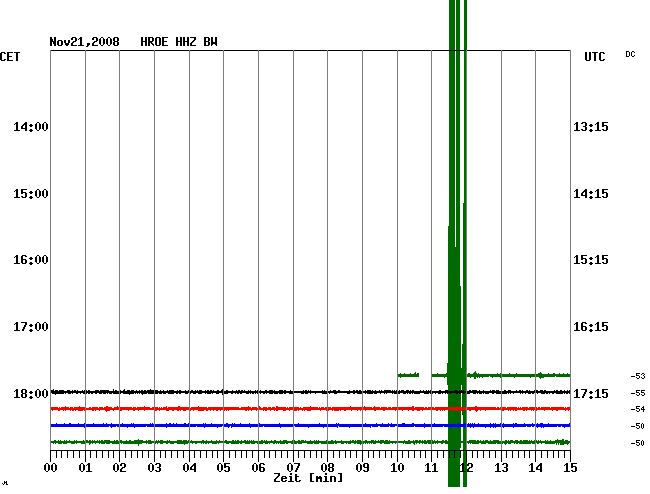Click the 17:15 UTC time label
The height and width of the screenshot is (494, 650).
point(591,393)
